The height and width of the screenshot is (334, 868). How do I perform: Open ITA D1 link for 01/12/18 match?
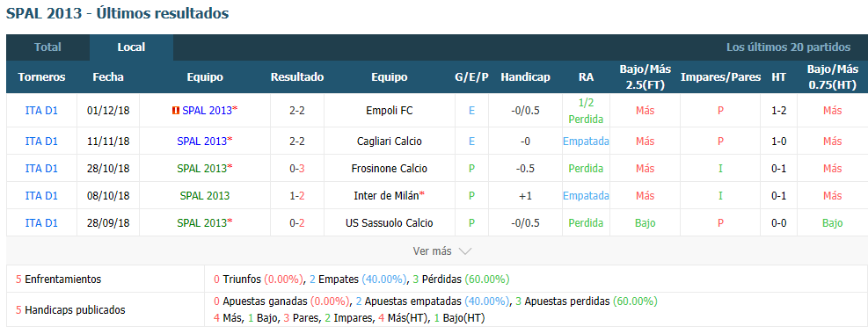pyautogui.click(x=41, y=111)
